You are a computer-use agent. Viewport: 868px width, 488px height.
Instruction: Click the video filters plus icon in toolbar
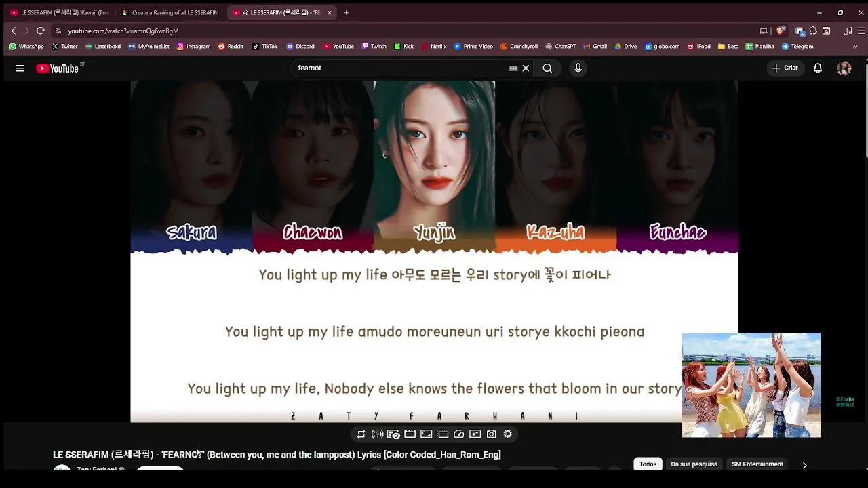pyautogui.click(x=475, y=434)
